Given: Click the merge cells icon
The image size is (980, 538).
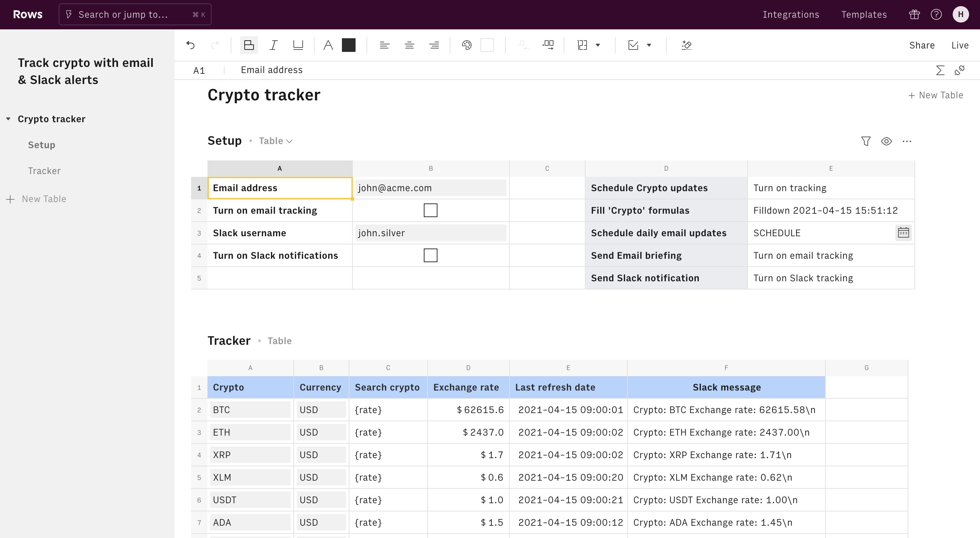Looking at the screenshot, I should click(x=548, y=45).
